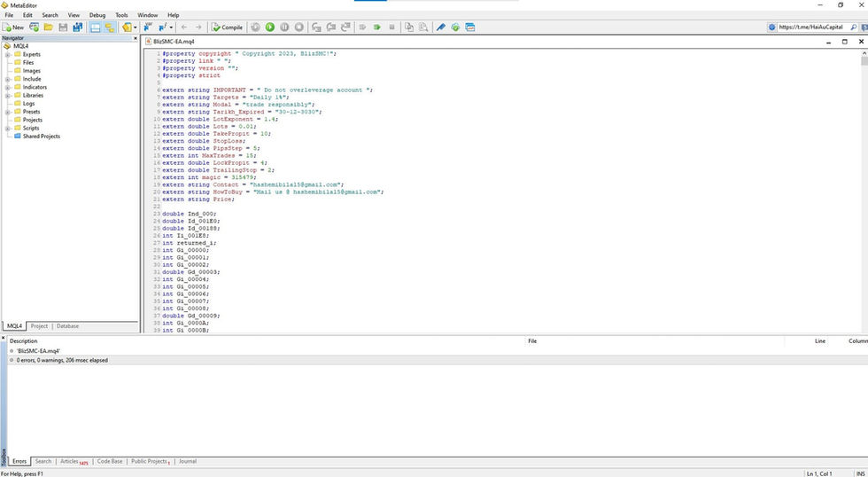Open the Edit menu

point(27,15)
